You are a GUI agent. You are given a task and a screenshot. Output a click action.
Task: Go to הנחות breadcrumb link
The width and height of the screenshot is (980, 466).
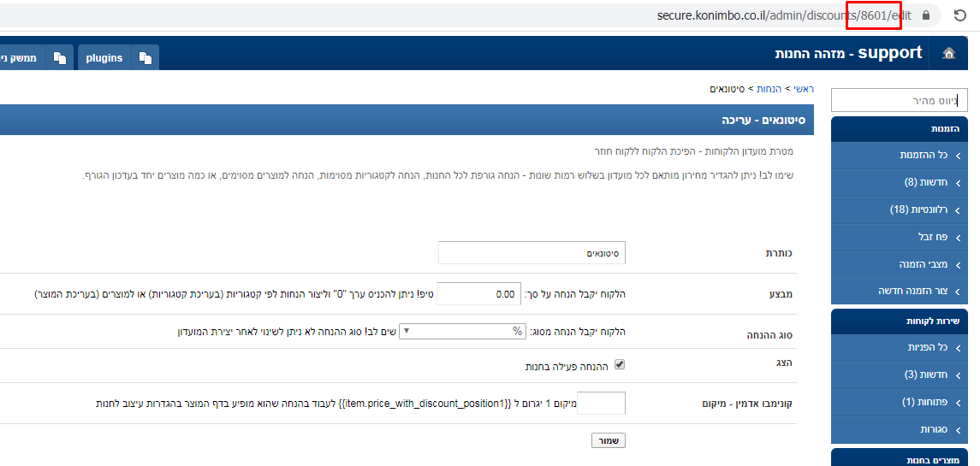[x=768, y=89]
